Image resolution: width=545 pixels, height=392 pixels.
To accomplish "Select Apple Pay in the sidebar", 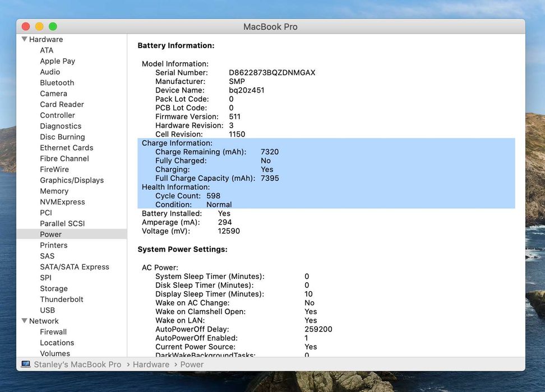I will 57,61.
